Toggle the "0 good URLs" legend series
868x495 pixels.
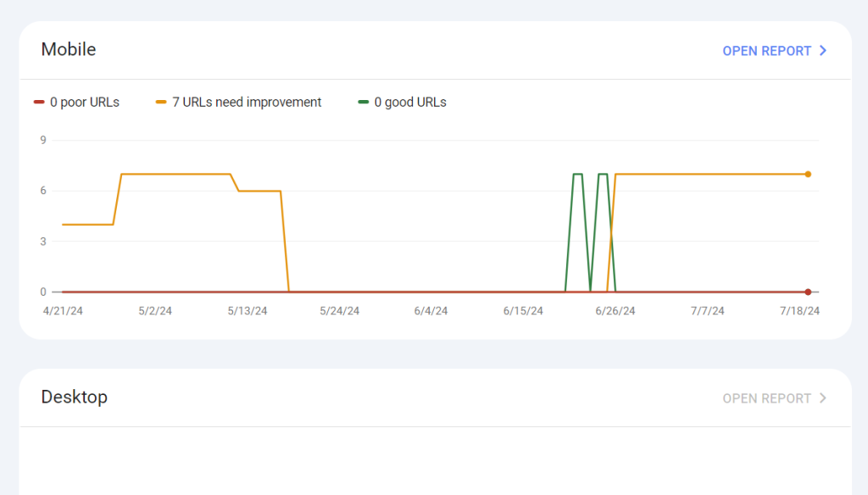[410, 103]
